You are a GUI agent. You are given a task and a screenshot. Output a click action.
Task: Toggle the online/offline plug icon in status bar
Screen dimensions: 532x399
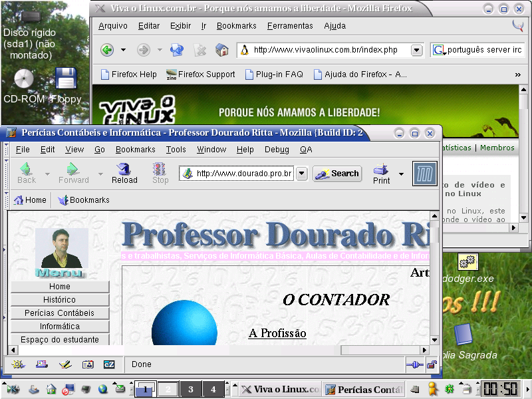414,364
